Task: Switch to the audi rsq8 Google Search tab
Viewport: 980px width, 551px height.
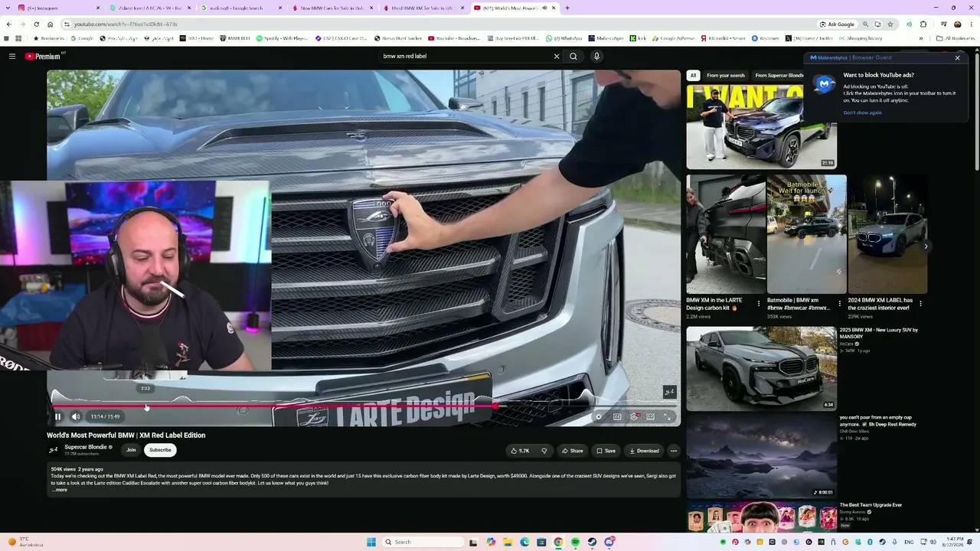Action: click(241, 8)
